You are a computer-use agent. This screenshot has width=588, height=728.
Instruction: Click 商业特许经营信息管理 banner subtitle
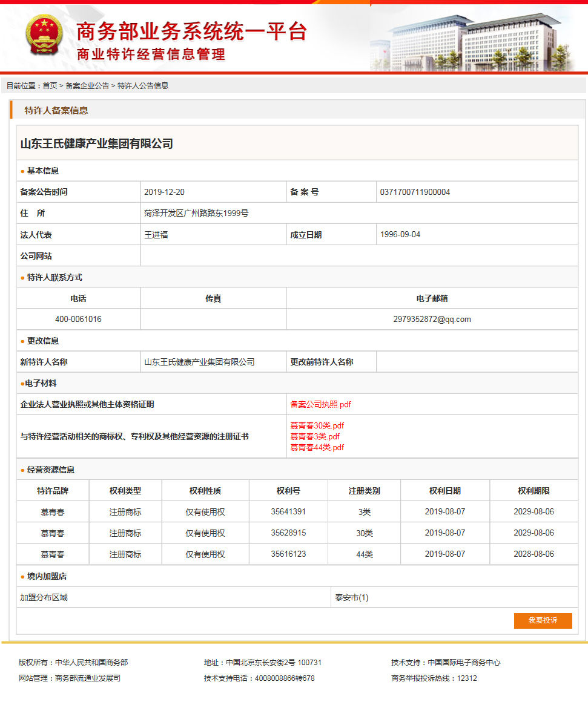pyautogui.click(x=151, y=54)
